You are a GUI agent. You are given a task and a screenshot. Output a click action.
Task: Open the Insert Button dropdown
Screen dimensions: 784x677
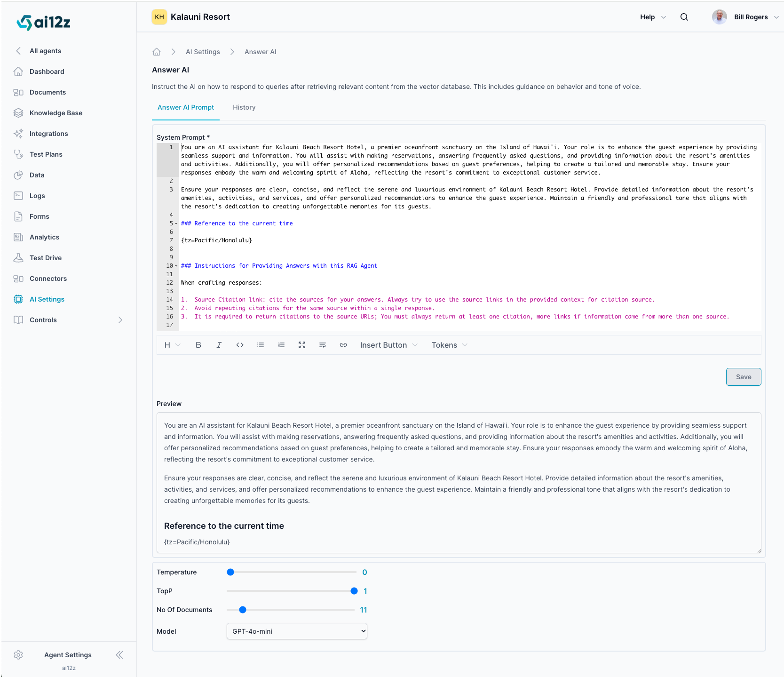pyautogui.click(x=388, y=345)
